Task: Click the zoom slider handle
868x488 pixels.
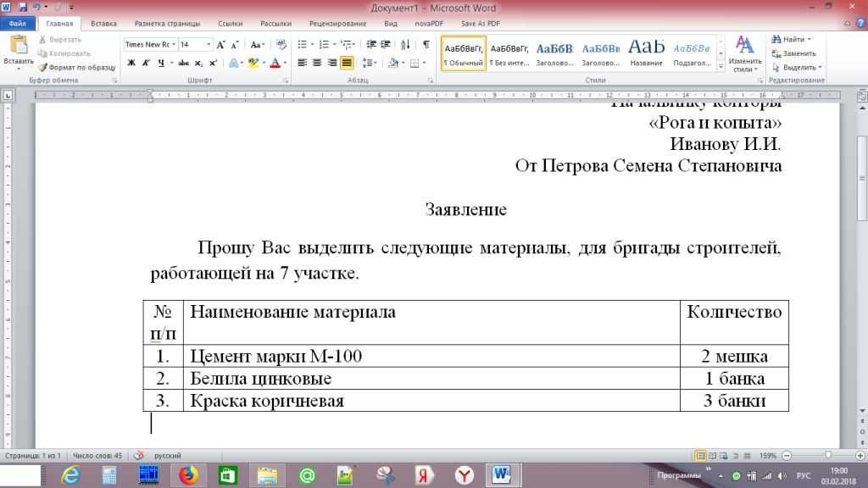Action: (x=828, y=455)
